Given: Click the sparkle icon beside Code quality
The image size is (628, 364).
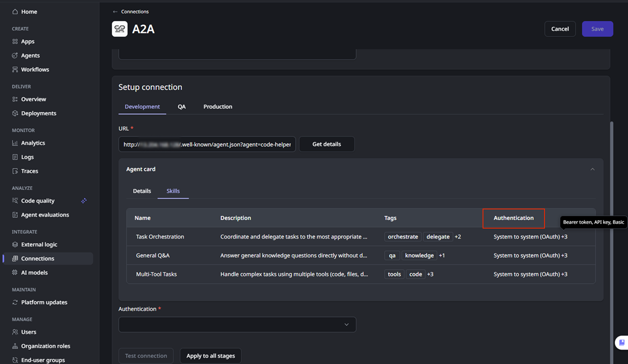Looking at the screenshot, I should (x=84, y=201).
